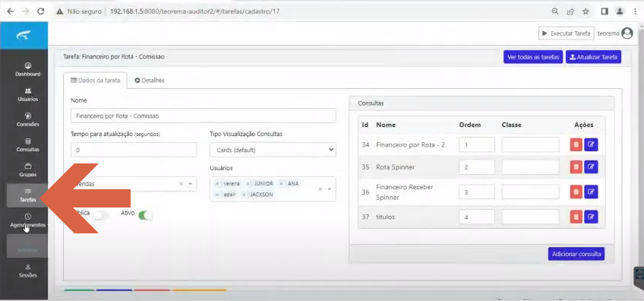Open the Vendas group dropdown arrow
The width and height of the screenshot is (644, 301).
(191, 184)
